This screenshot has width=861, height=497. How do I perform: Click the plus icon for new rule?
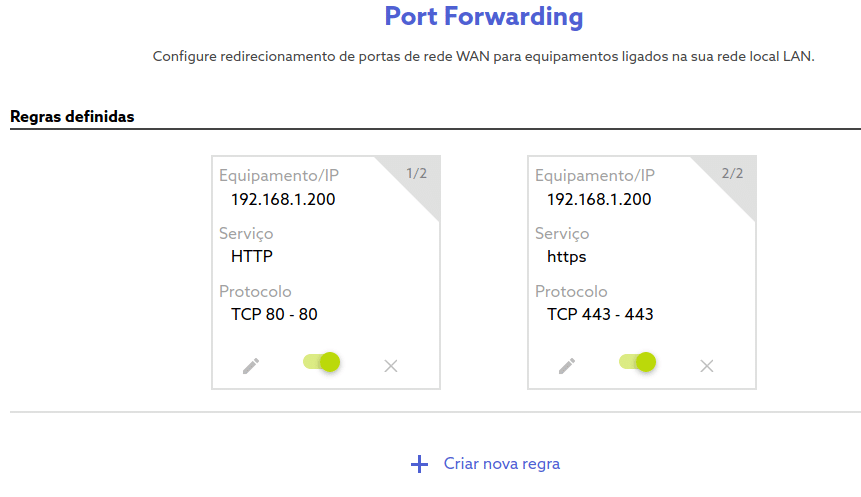[420, 464]
